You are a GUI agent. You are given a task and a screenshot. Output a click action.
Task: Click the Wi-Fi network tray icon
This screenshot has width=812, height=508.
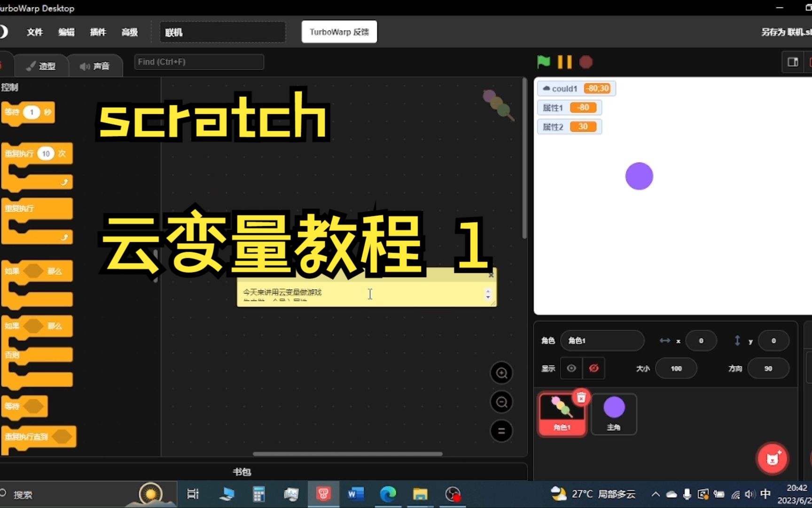pyautogui.click(x=735, y=495)
